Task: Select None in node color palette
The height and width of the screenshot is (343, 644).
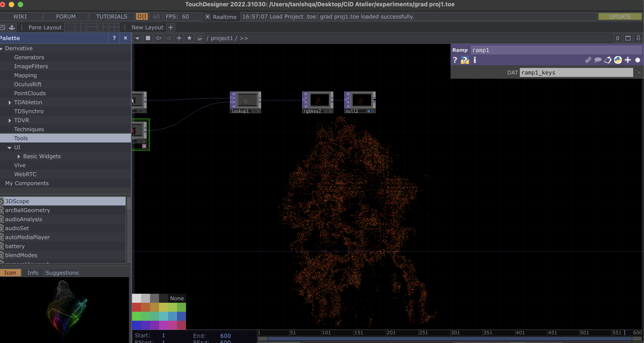Action: (177, 298)
